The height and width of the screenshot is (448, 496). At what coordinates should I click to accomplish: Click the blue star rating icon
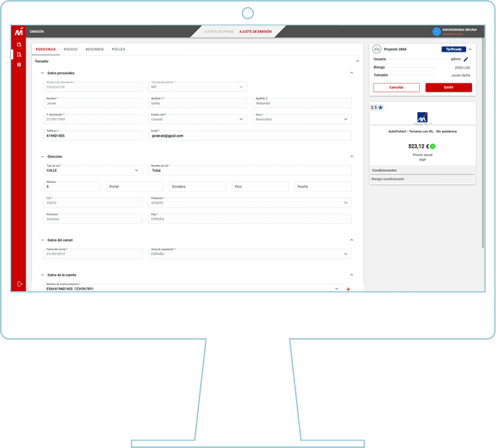(380, 108)
